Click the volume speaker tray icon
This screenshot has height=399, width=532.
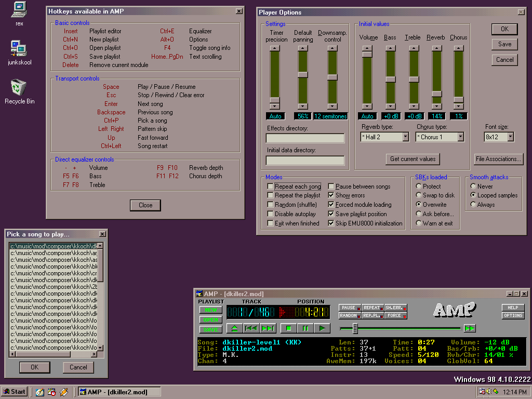[x=489, y=392]
